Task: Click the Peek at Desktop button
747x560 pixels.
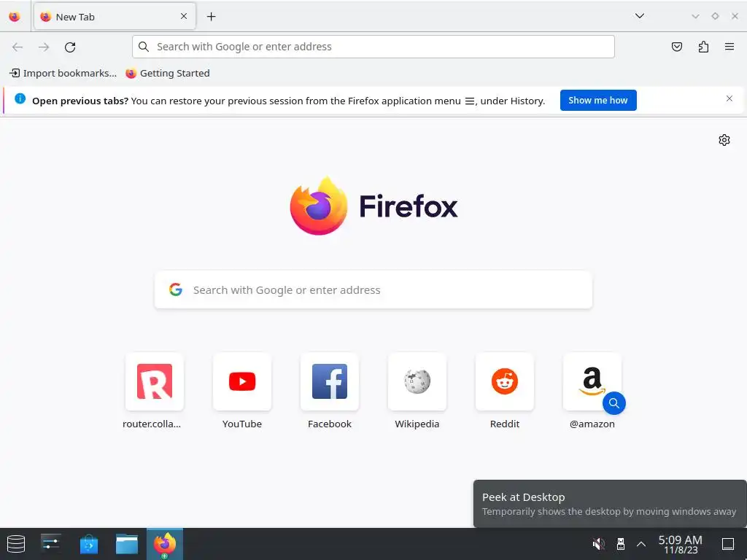Action: (x=728, y=544)
